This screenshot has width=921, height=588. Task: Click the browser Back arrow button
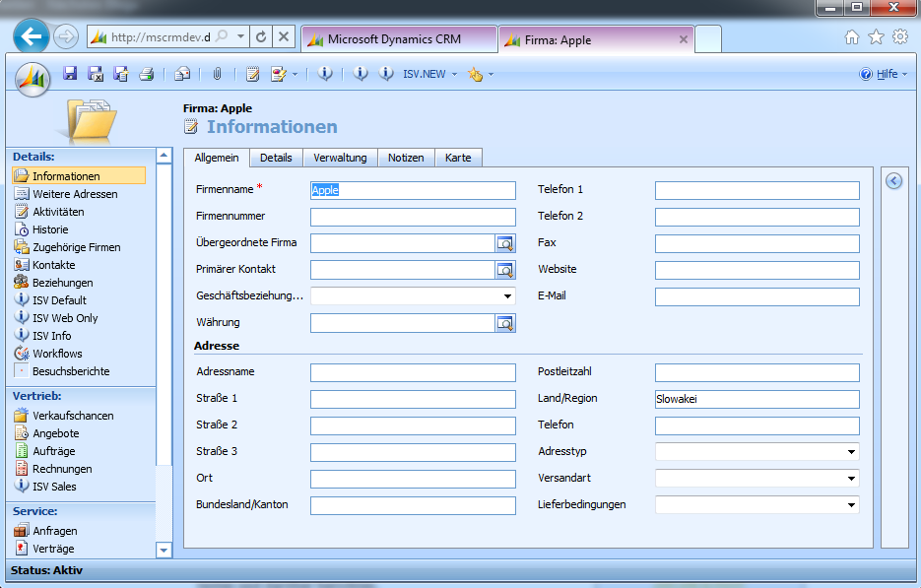click(32, 37)
